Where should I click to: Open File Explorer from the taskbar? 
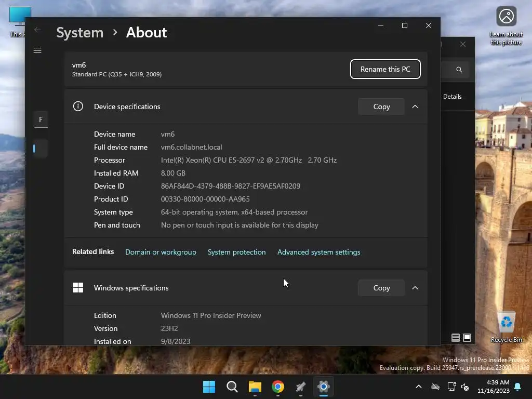click(x=255, y=387)
